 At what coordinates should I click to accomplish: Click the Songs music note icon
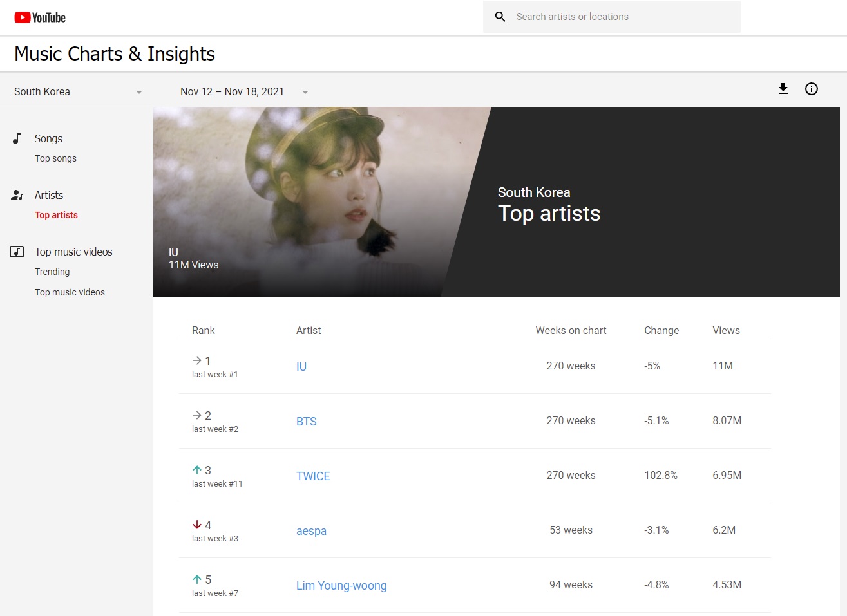(x=17, y=138)
